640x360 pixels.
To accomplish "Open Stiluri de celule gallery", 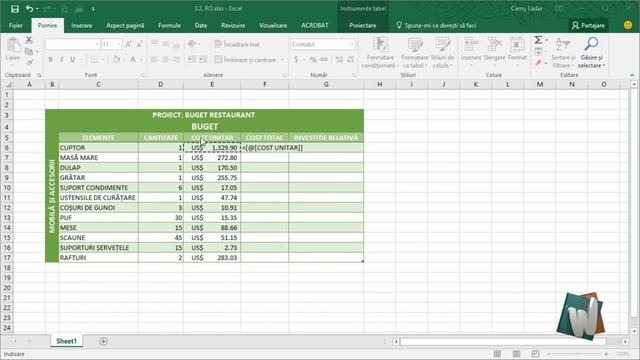I will point(442,53).
